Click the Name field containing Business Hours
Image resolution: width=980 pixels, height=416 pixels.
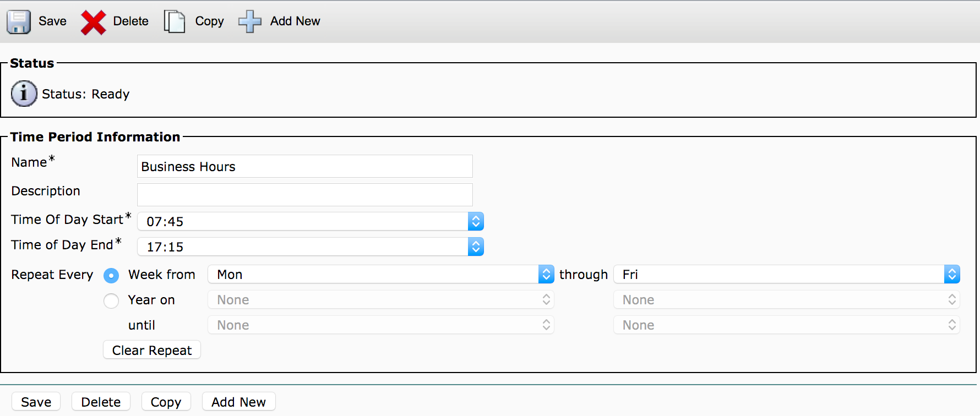point(304,166)
